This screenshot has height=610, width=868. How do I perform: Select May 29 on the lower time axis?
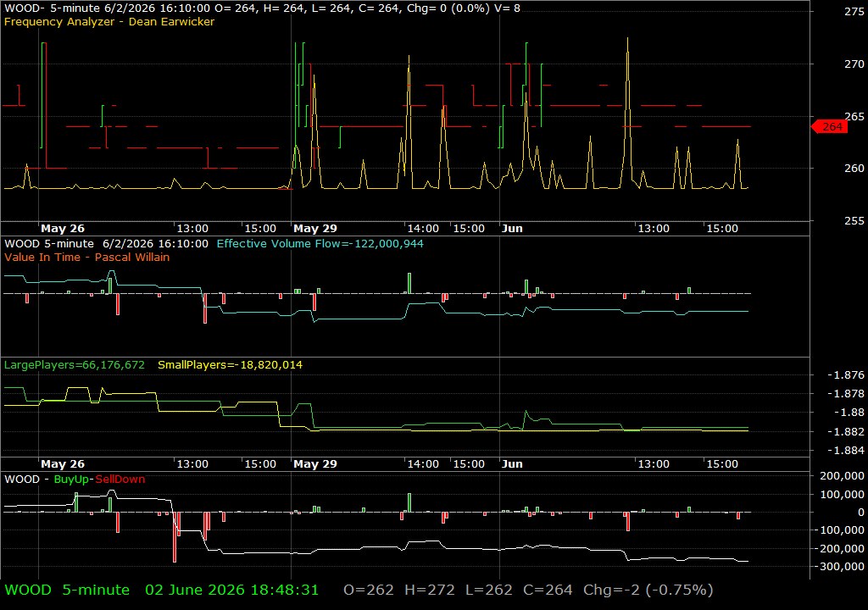click(315, 464)
